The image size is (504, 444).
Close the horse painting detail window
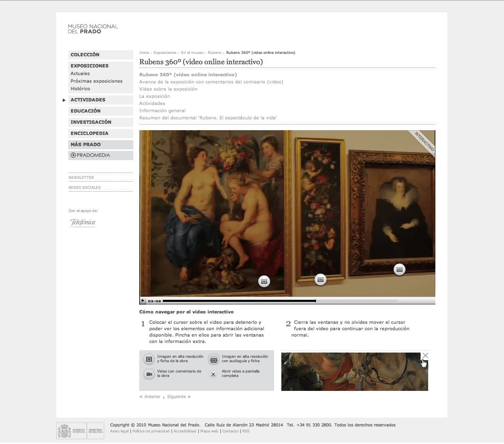tap(425, 355)
